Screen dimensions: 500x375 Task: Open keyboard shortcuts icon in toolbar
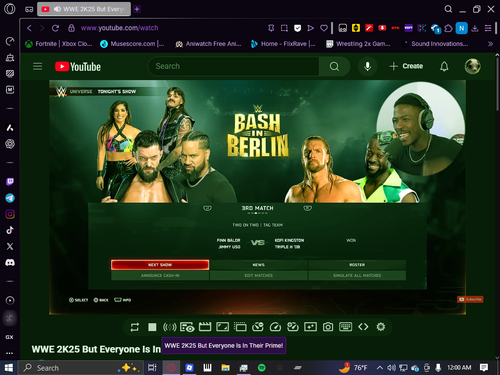coord(345,327)
